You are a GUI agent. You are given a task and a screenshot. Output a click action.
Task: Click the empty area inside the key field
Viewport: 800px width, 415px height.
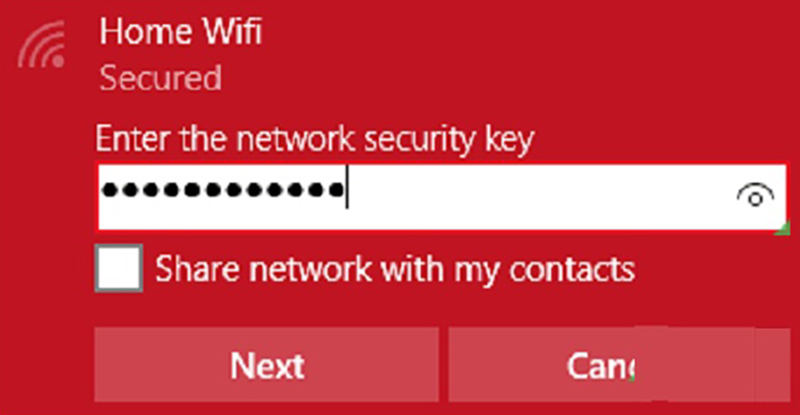tap(541, 197)
